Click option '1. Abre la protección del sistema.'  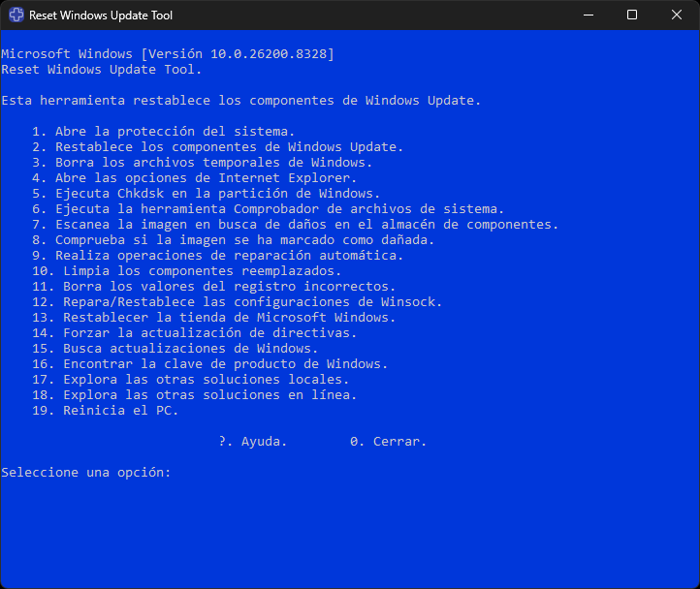(x=164, y=132)
